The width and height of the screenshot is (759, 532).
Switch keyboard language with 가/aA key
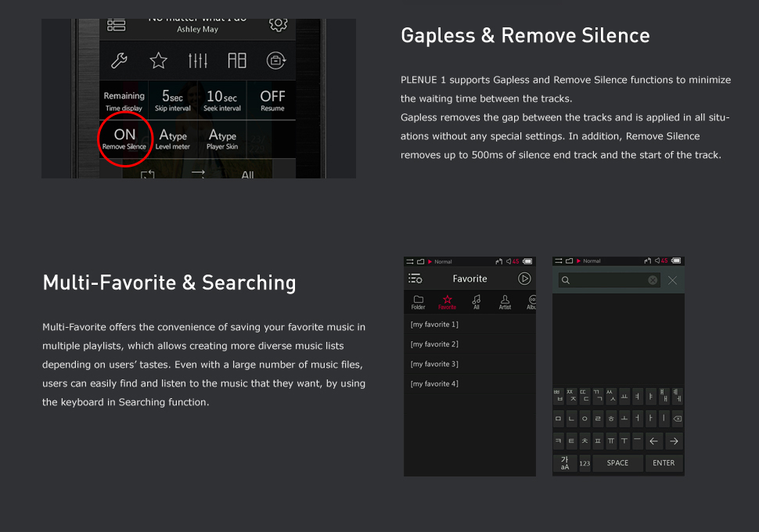(x=565, y=463)
